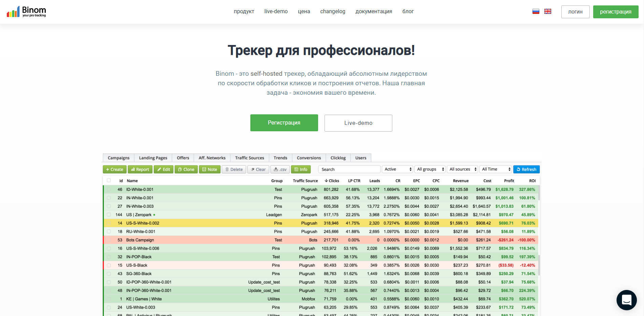
Task: Switch language with the Russian flag
Action: click(536, 12)
